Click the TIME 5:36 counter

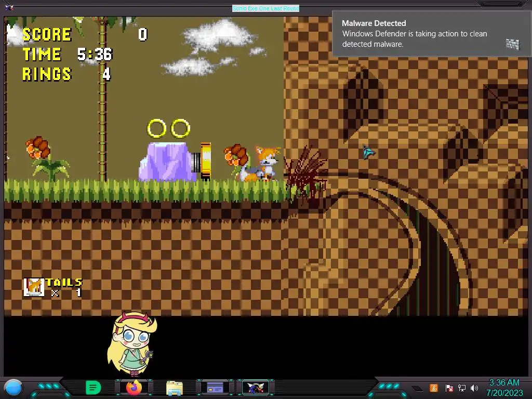click(x=67, y=54)
